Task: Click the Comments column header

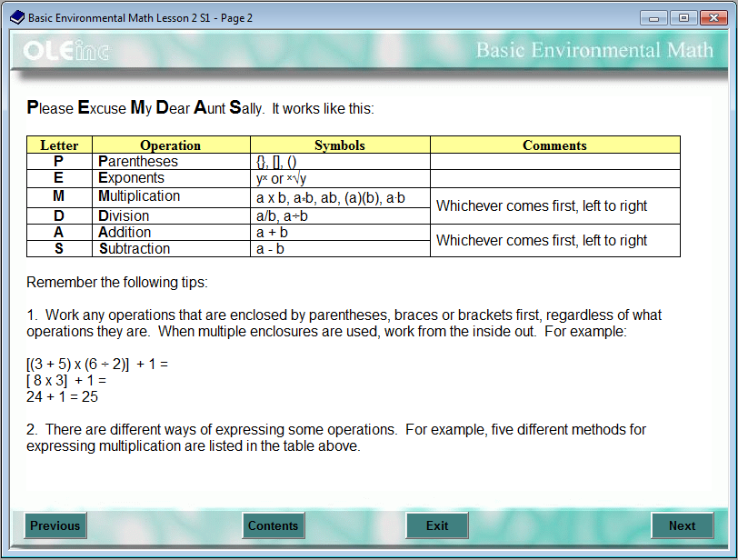Action: tap(554, 145)
